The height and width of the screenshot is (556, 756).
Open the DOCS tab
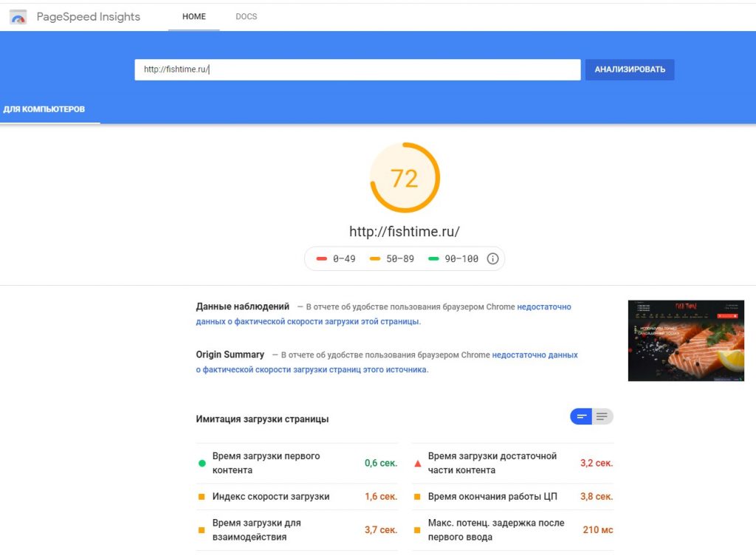pos(247,16)
